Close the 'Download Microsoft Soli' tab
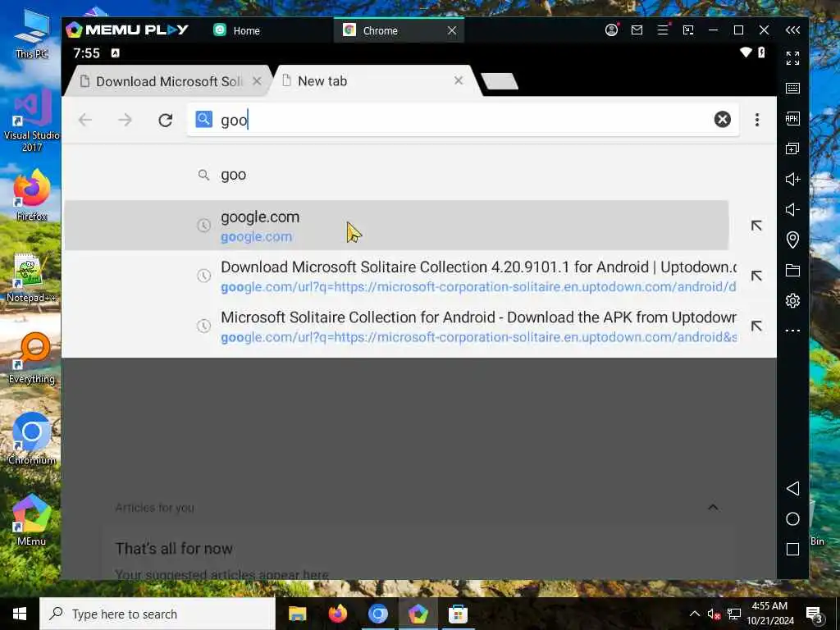840x630 pixels. 257,81
